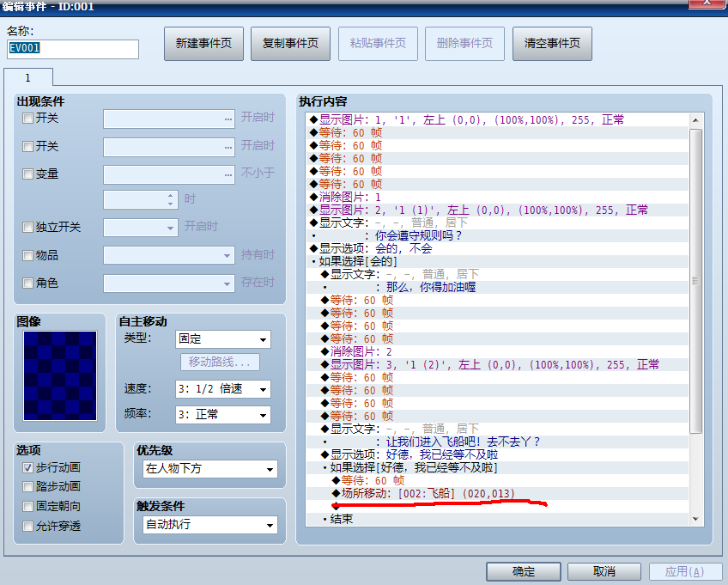Enable the 固定朝向 option

27,506
